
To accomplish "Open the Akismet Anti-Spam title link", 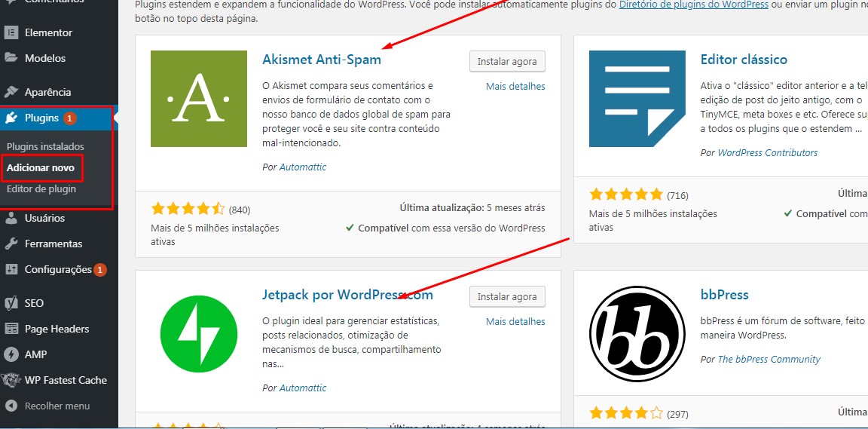I will 322,60.
